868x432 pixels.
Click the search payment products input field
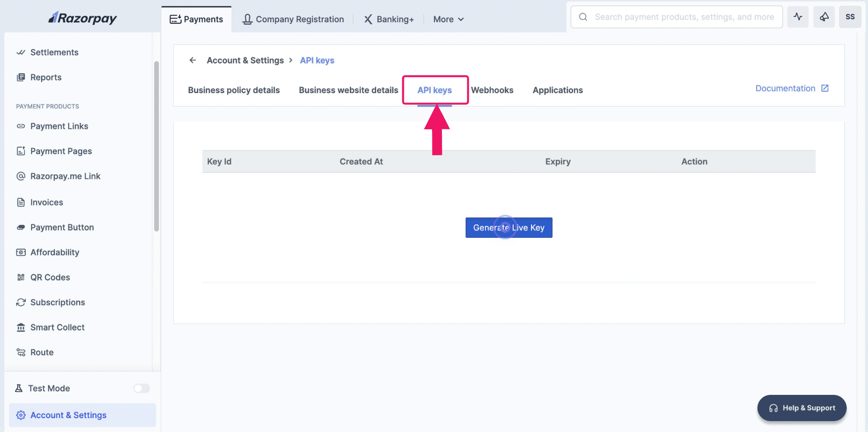[676, 17]
